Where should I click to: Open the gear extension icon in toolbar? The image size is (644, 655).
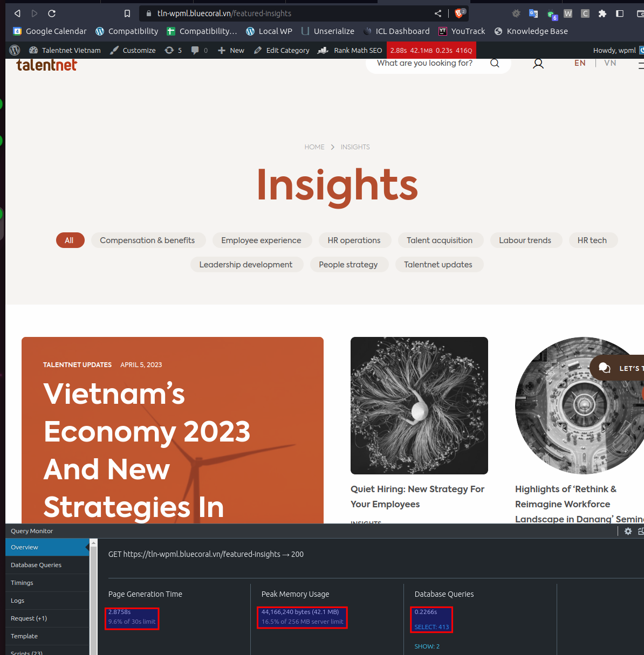pos(516,13)
